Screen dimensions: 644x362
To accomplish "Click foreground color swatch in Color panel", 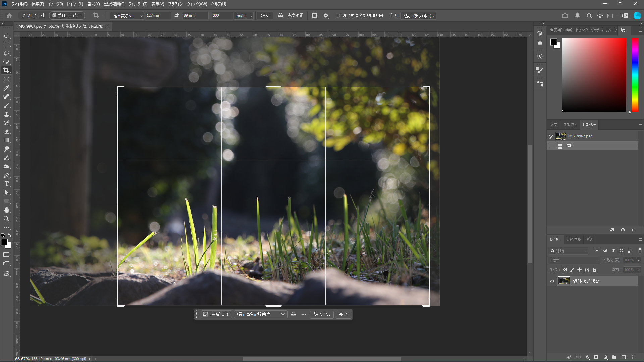I will 553,42.
